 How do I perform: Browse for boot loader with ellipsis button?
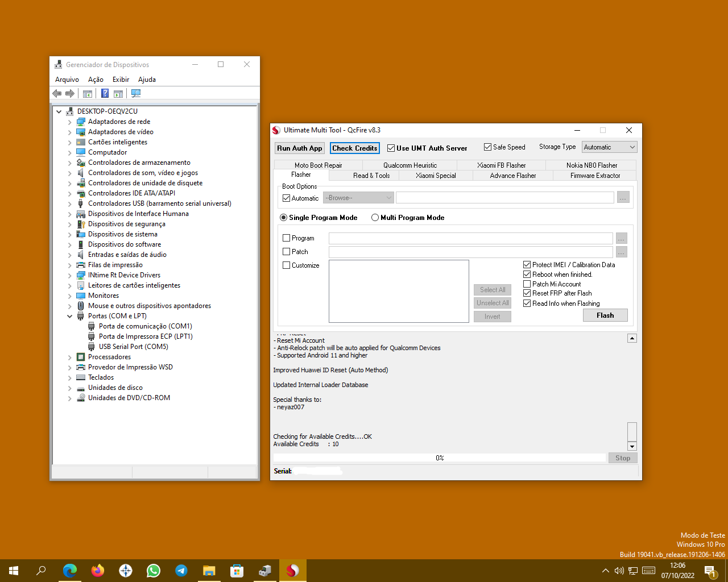coord(623,197)
